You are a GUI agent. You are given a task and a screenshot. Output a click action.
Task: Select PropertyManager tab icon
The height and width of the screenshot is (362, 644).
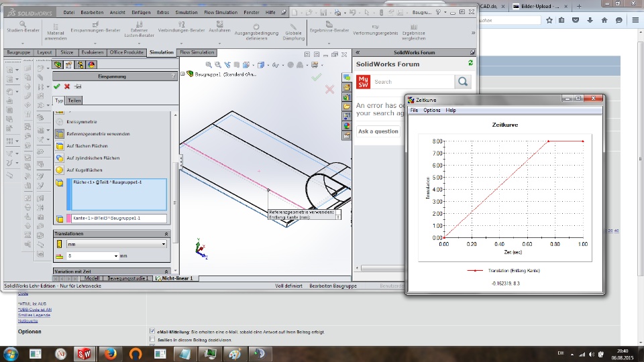point(69,65)
